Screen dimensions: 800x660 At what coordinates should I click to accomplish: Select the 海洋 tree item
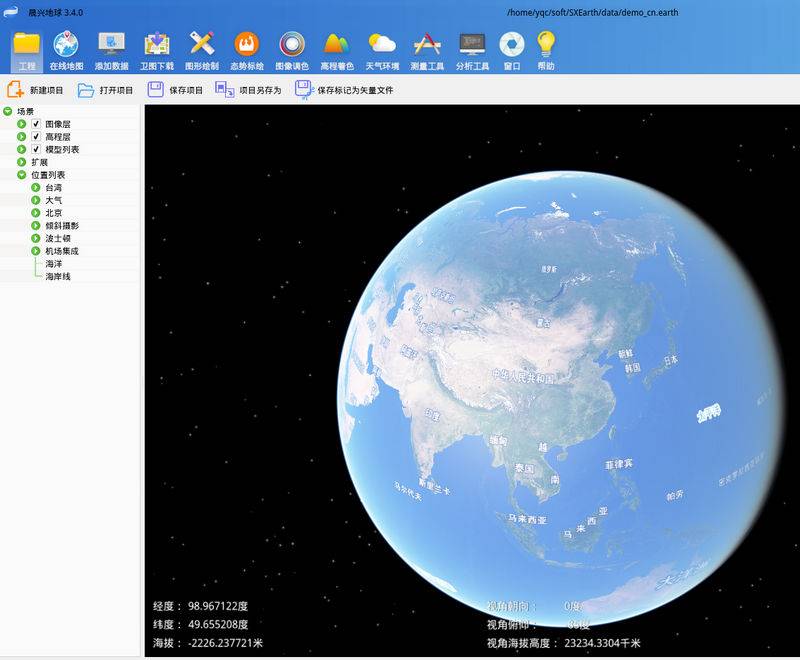click(54, 264)
